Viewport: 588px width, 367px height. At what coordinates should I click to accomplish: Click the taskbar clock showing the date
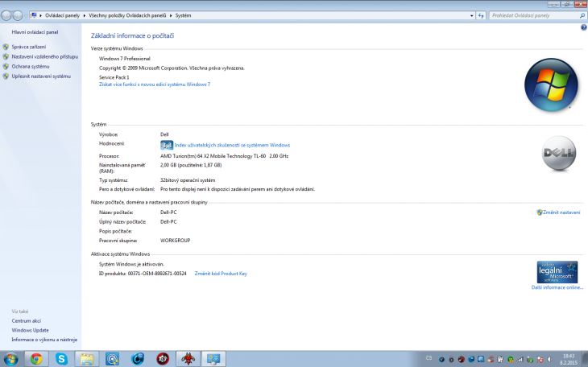click(569, 359)
